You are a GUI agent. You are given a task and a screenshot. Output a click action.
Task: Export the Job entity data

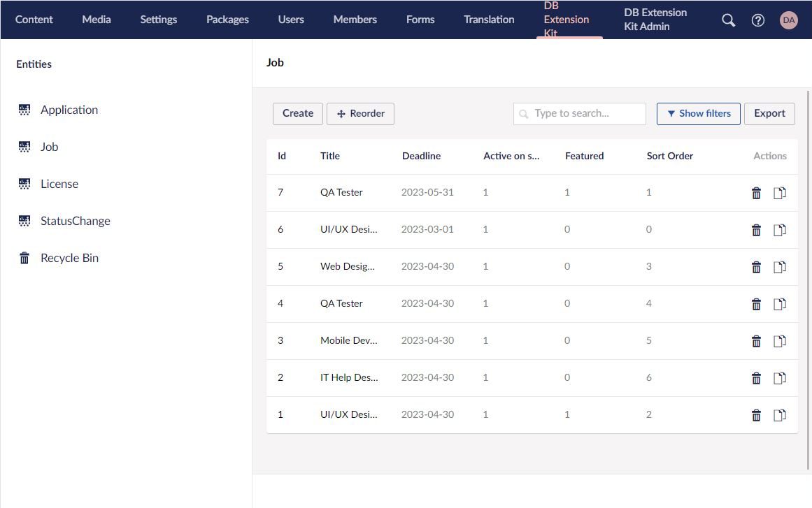[x=769, y=113]
